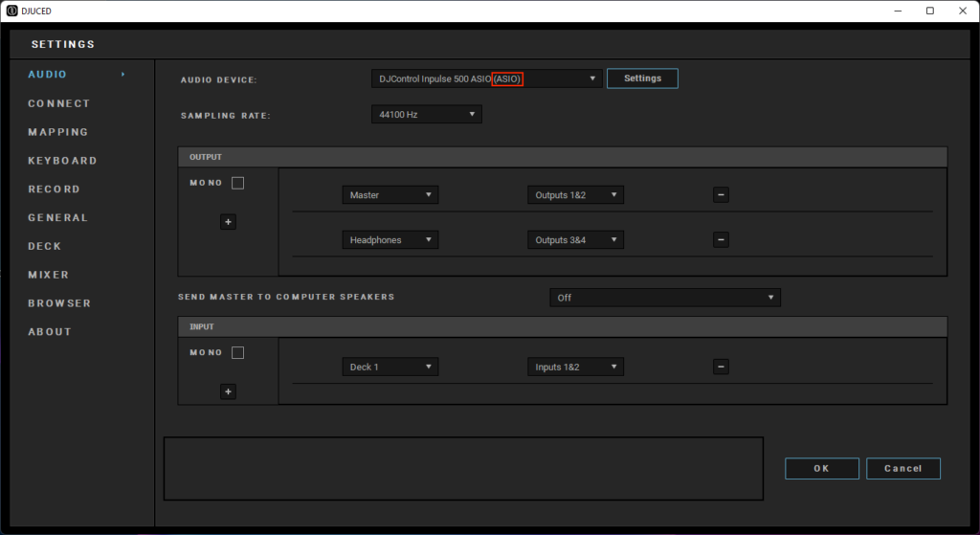980x535 pixels.
Task: Add a new input with the plus icon
Action: coord(229,391)
